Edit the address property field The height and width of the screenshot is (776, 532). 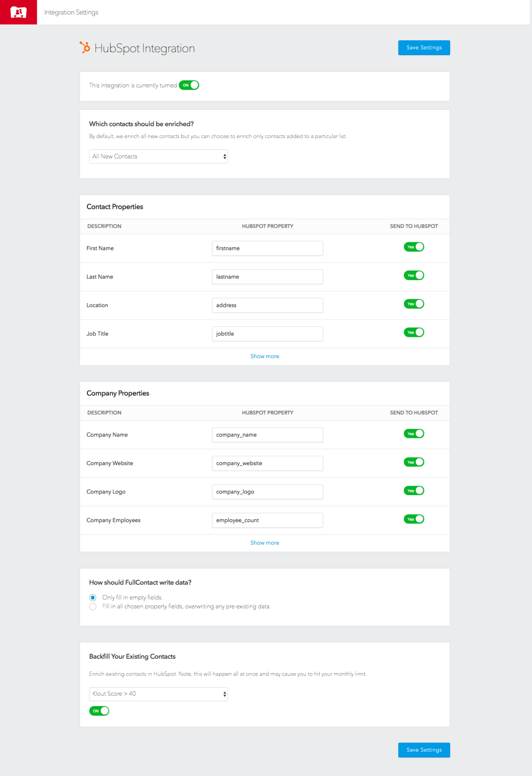(x=268, y=306)
